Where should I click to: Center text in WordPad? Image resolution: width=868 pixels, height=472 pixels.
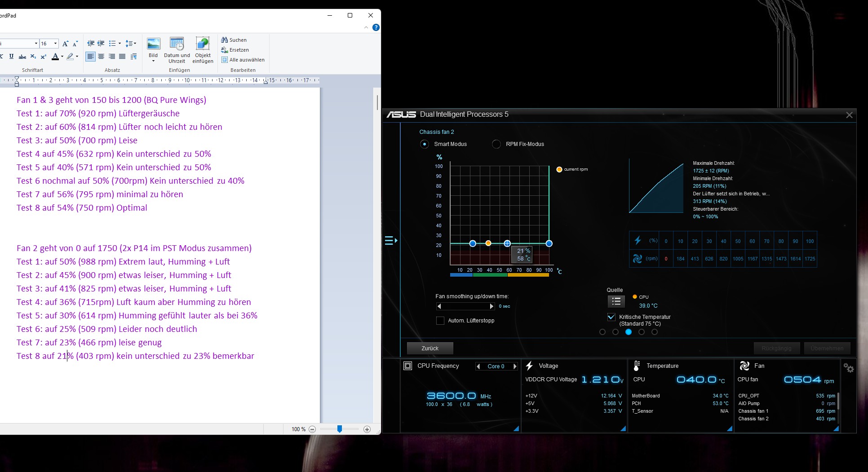[101, 57]
